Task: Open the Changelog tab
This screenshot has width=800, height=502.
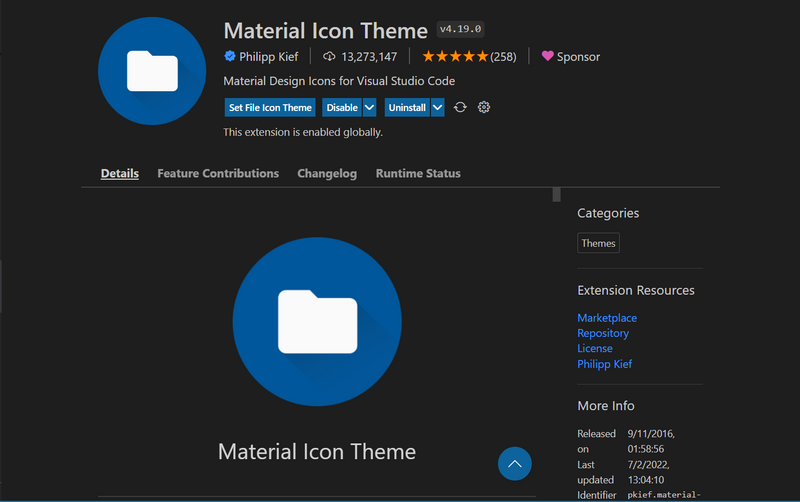Action: (327, 173)
